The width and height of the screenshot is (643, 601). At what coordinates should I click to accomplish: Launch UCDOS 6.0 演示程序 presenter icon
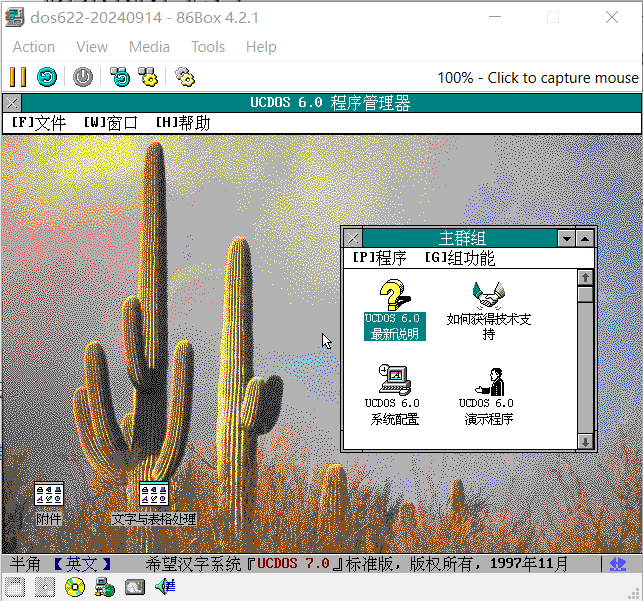(x=488, y=396)
